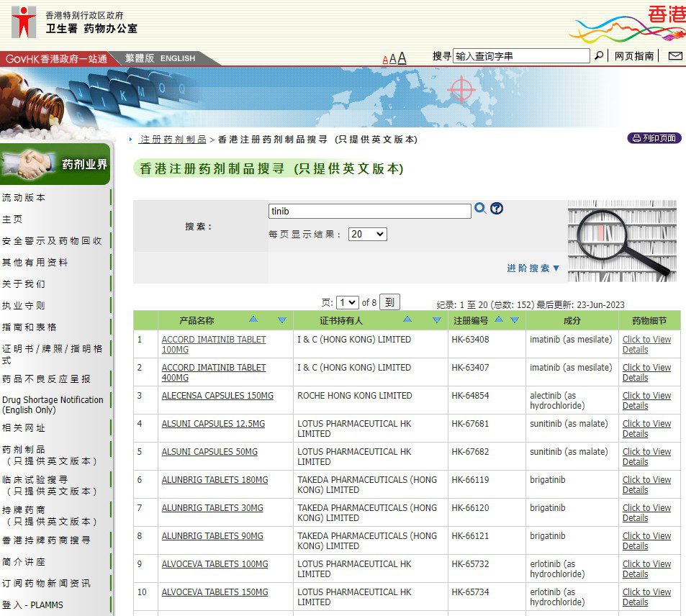Image resolution: width=686 pixels, height=616 pixels.
Task: Open ALVOCEVA TABLETS 150MG product link
Action: pyautogui.click(x=215, y=592)
